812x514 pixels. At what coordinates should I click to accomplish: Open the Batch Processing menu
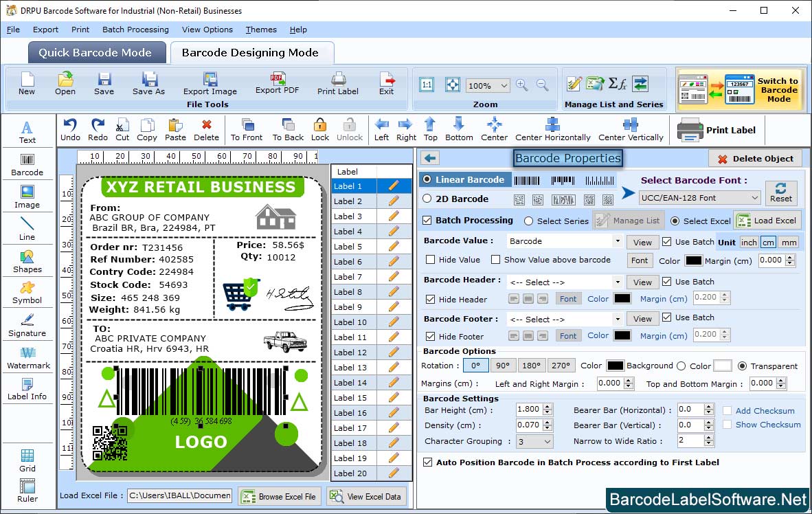[x=135, y=30]
